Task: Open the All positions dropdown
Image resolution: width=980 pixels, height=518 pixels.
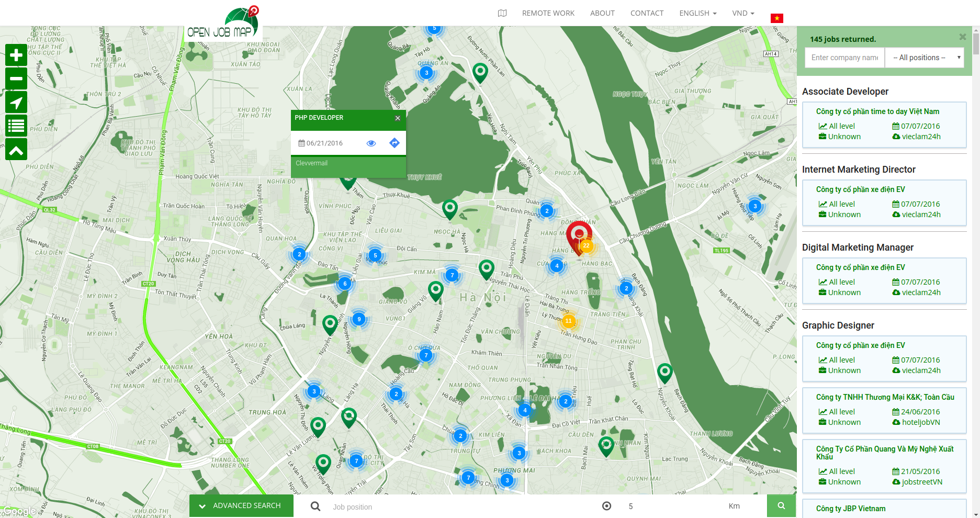Action: click(925, 58)
